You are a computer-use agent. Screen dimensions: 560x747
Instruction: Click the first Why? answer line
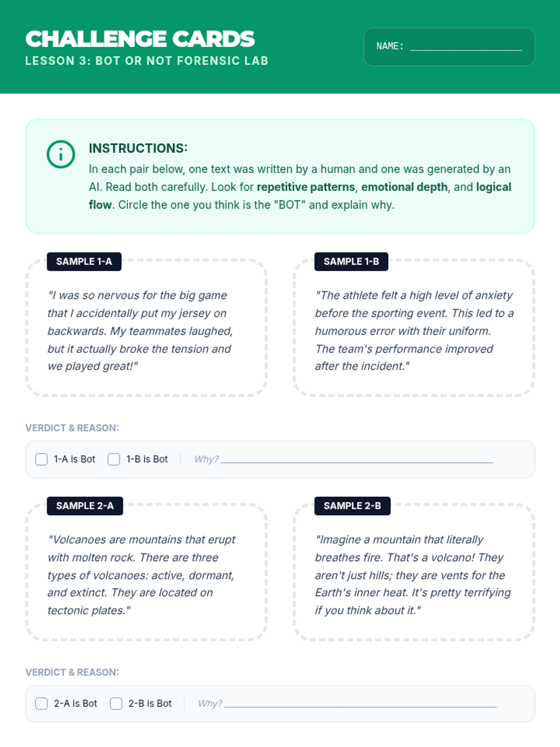pos(357,459)
